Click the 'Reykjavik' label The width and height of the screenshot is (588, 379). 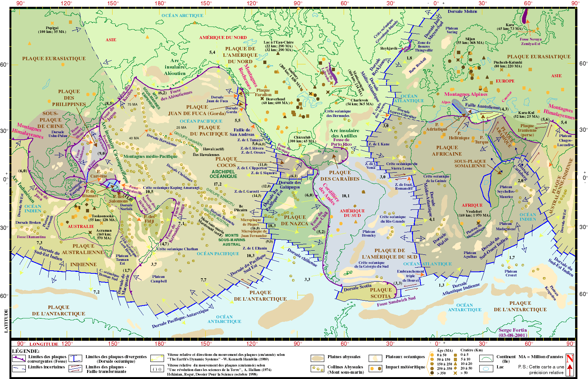[x=389, y=48]
